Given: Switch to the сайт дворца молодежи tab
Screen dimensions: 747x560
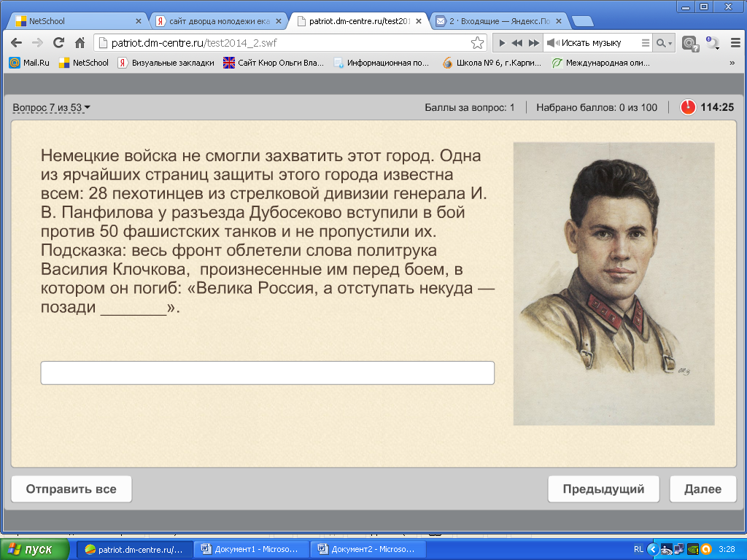Looking at the screenshot, I should (x=219, y=21).
